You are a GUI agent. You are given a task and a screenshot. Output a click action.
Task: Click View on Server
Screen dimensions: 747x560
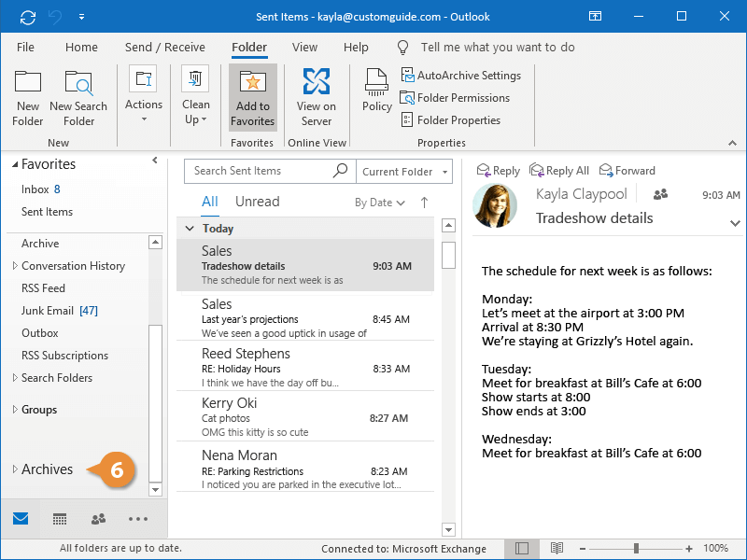click(x=317, y=98)
